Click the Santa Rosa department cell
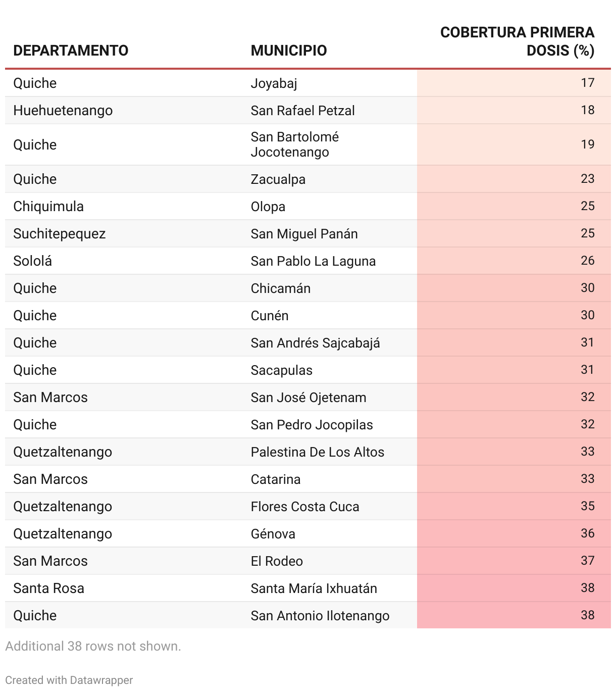 coord(48,588)
